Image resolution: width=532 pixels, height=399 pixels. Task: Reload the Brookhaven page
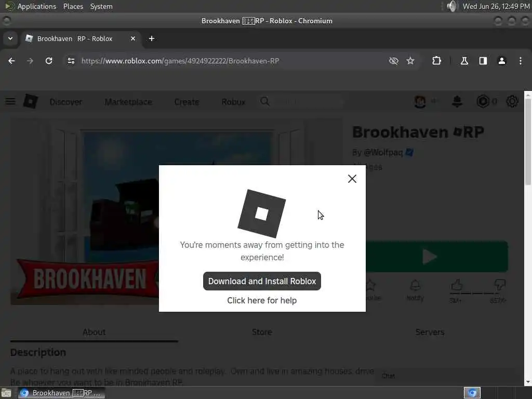click(49, 61)
